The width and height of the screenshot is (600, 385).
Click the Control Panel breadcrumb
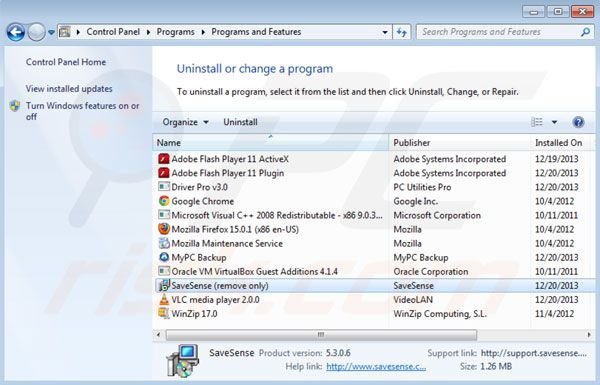(113, 32)
